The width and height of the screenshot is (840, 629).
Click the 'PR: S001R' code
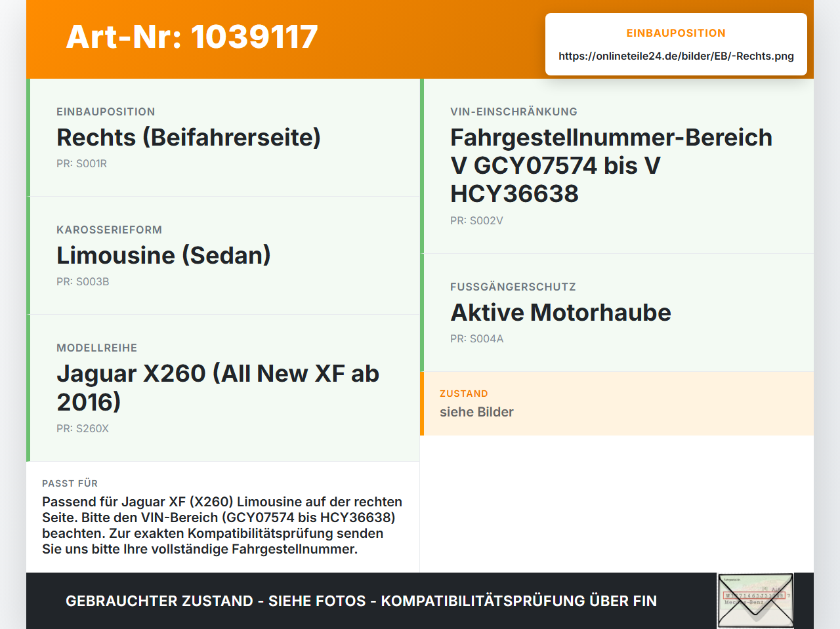[81, 164]
